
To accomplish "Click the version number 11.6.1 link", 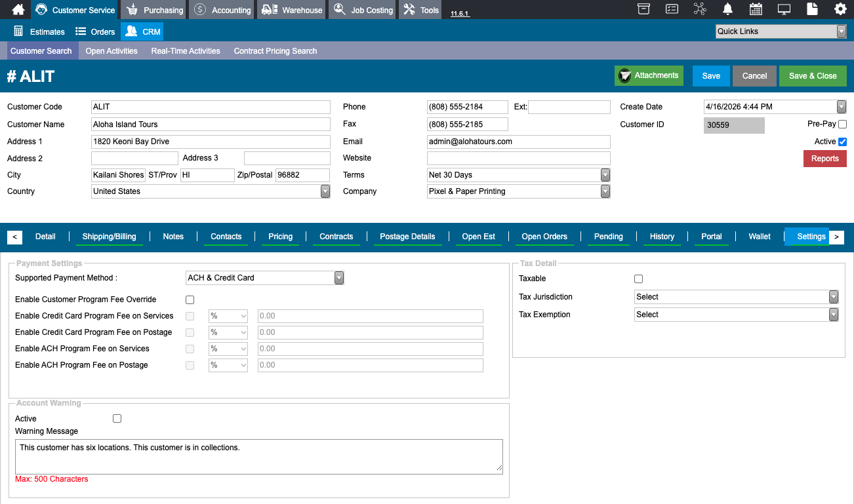I will [x=460, y=13].
